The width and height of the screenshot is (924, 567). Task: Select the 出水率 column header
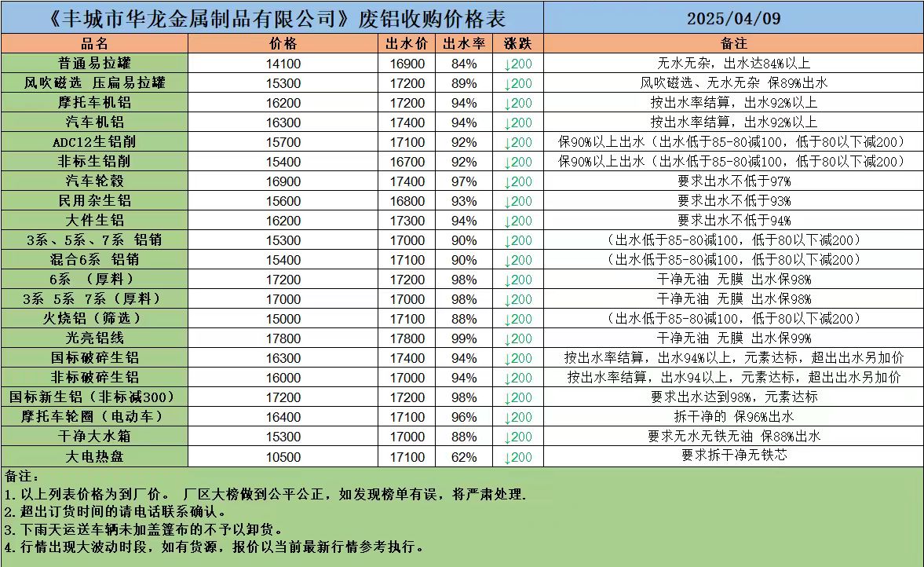464,44
